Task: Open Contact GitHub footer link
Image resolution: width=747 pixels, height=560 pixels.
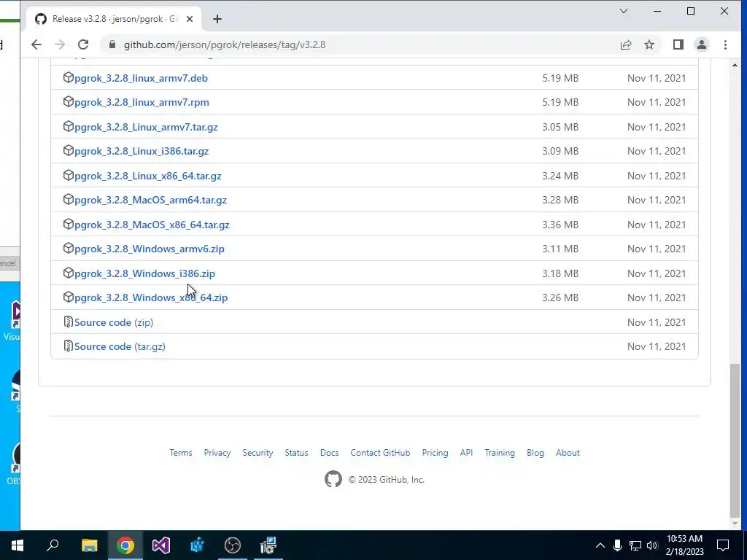Action: (x=380, y=453)
